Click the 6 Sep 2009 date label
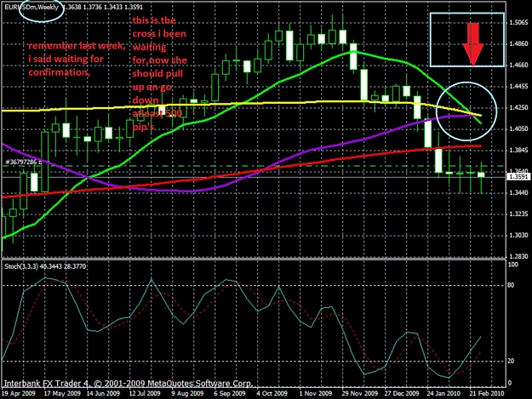This screenshot has height=399, width=532. click(230, 393)
